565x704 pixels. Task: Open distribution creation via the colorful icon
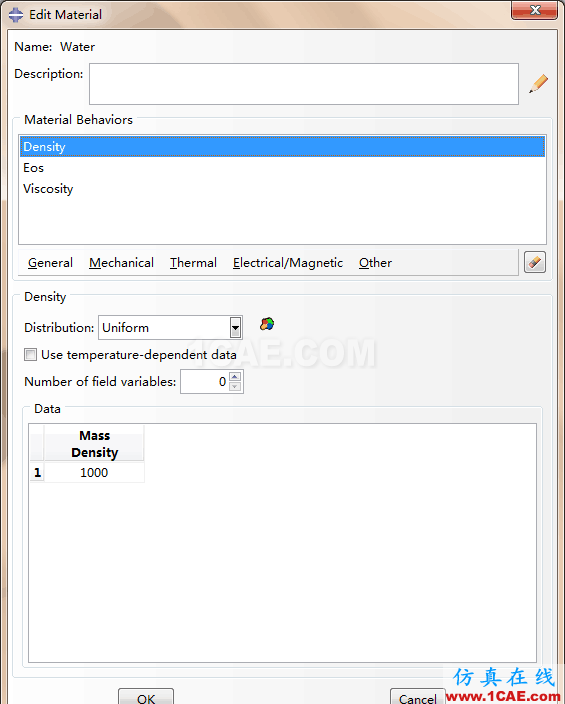pos(267,324)
